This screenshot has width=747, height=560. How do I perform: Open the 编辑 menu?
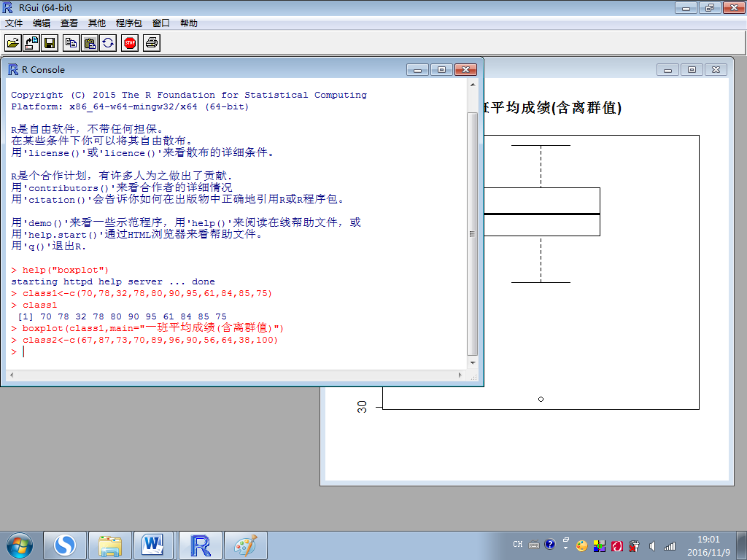coord(42,23)
